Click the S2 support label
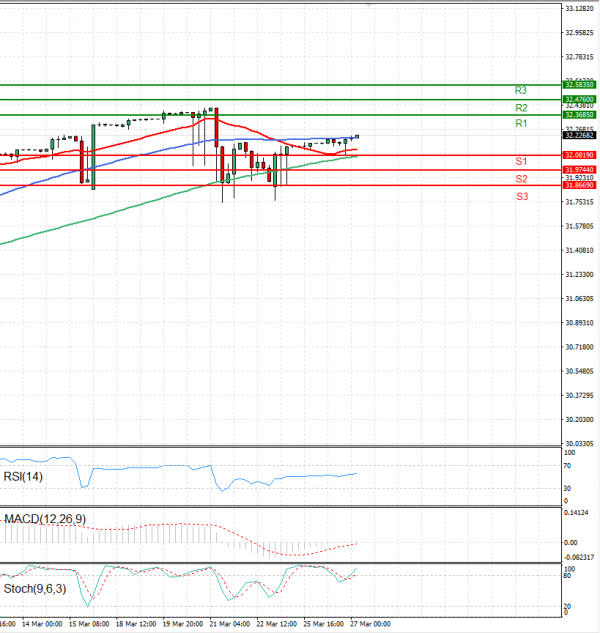The height and width of the screenshot is (633, 600). (x=521, y=179)
